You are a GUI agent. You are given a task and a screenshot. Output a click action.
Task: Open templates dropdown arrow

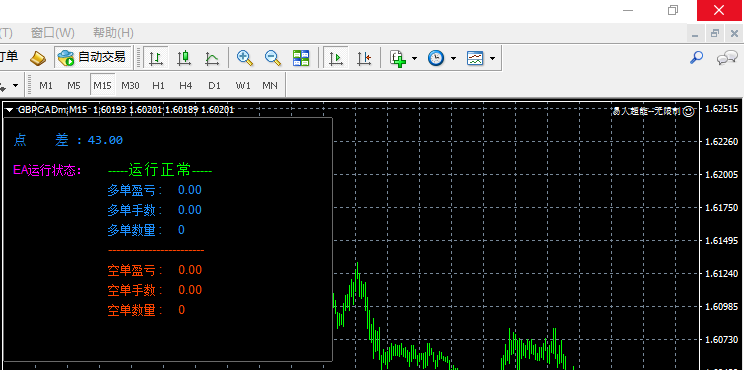(493, 58)
